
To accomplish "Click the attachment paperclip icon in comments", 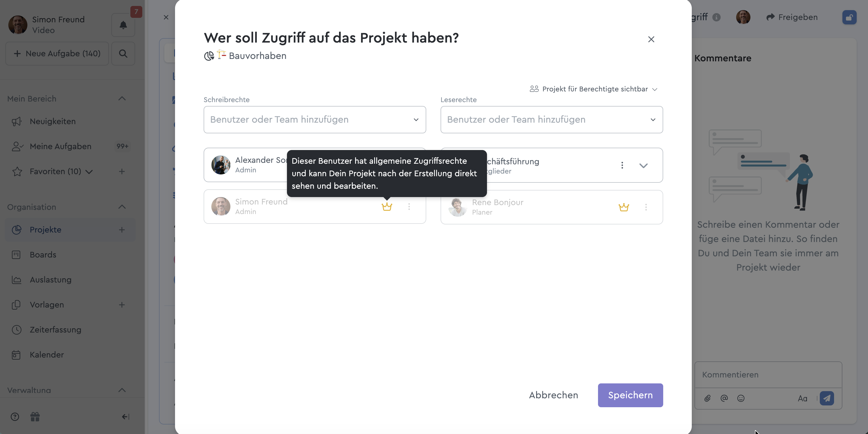I will click(x=707, y=398).
